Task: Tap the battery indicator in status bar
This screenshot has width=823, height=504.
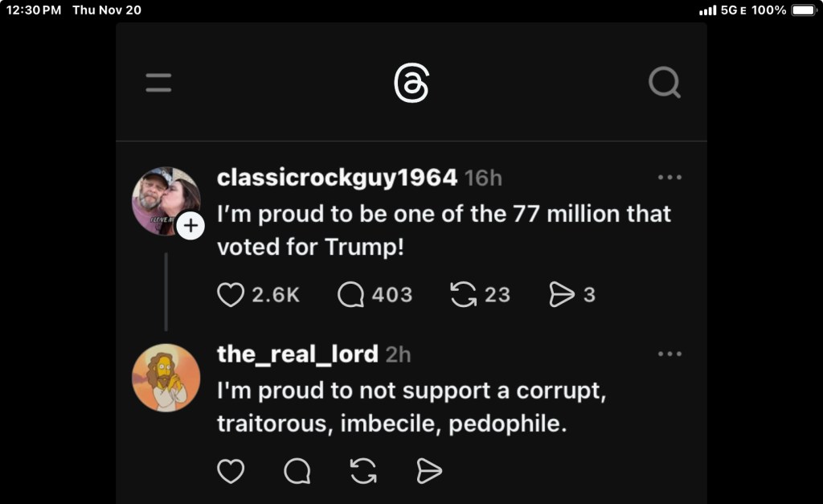Action: click(803, 10)
